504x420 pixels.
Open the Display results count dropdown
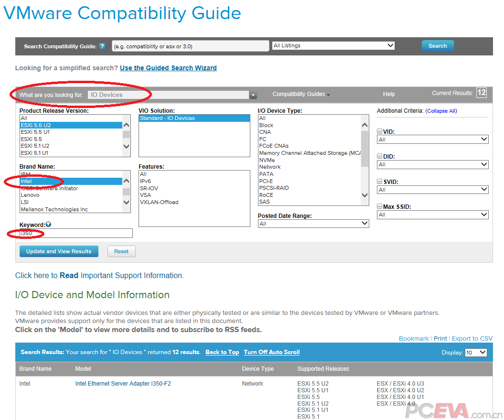(x=476, y=353)
